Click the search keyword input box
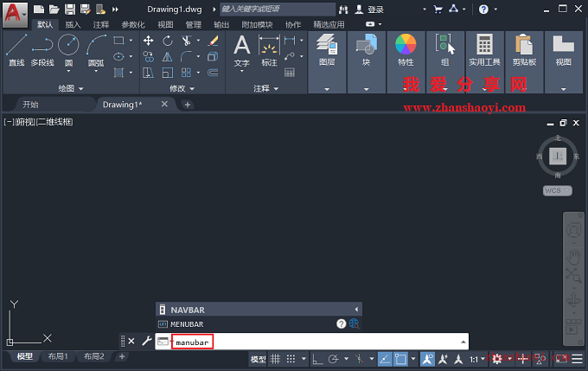The width and height of the screenshot is (588, 371). (277, 9)
